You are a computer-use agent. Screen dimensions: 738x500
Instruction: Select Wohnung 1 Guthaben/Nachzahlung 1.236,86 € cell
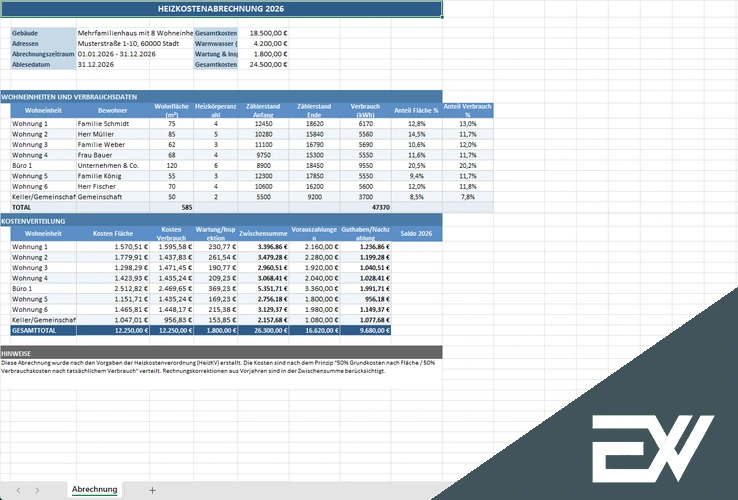click(365, 247)
